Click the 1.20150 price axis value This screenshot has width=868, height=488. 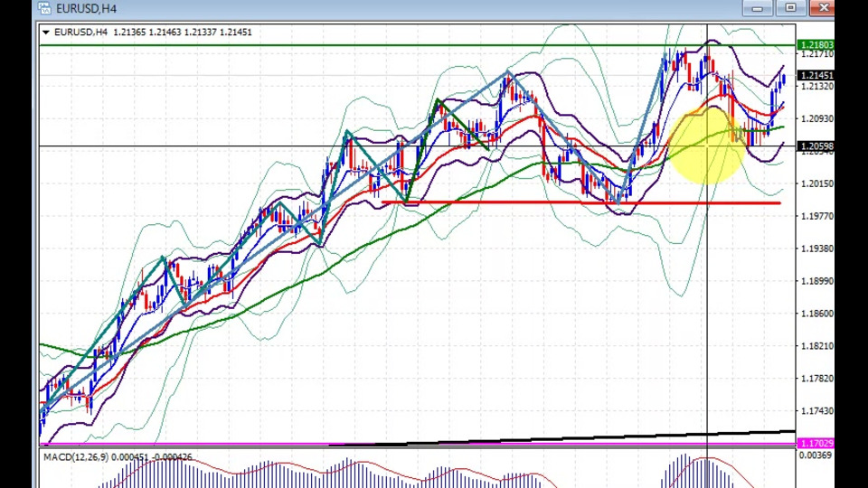tap(817, 183)
